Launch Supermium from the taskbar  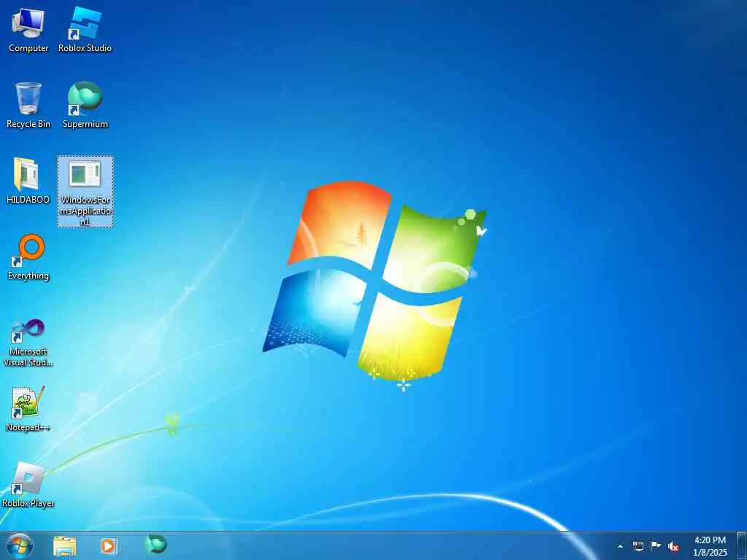pos(156,544)
